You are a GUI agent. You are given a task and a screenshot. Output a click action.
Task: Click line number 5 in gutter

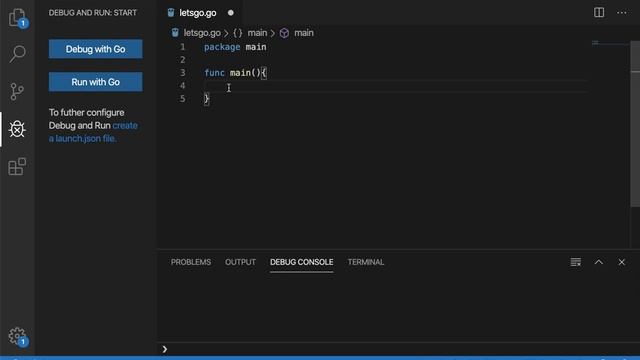182,99
